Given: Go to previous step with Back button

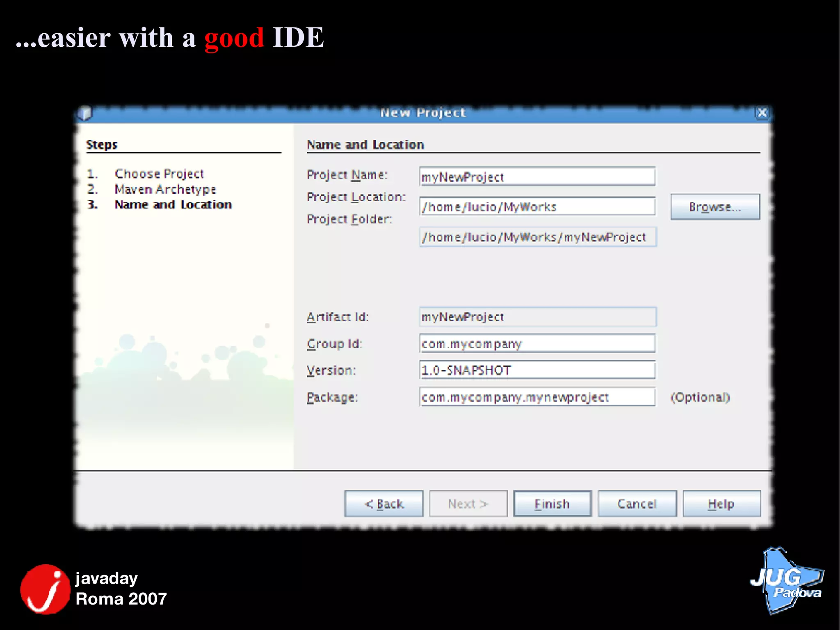Looking at the screenshot, I should coord(384,504).
